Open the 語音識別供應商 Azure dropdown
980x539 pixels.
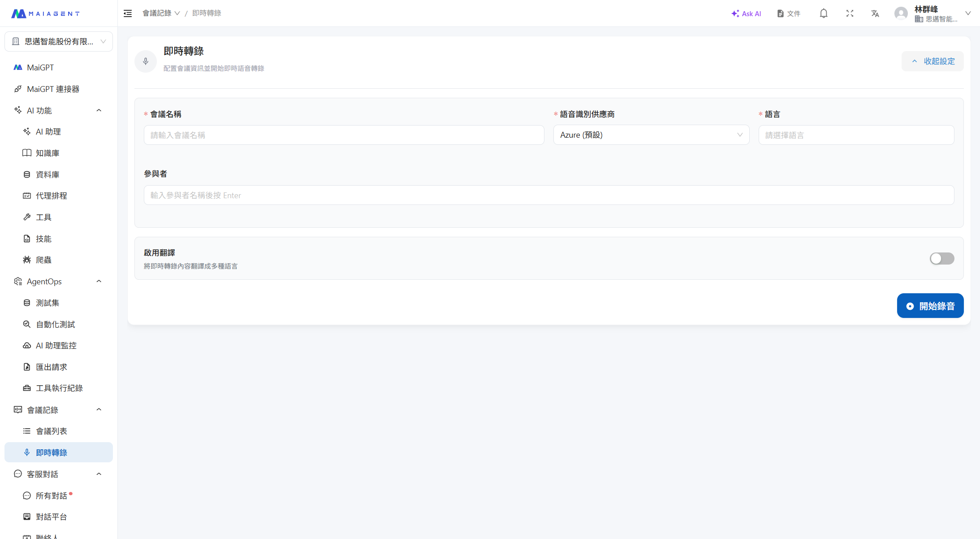(x=651, y=135)
